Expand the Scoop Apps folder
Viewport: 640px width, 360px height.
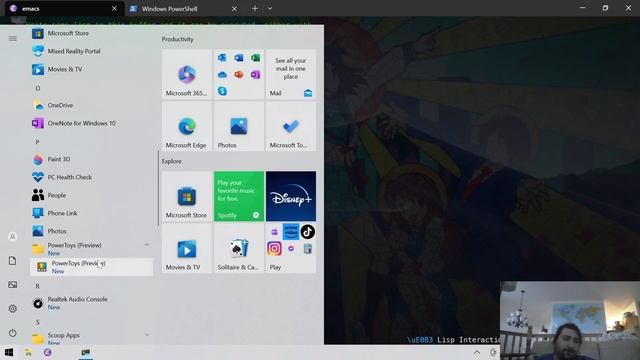tap(92, 338)
